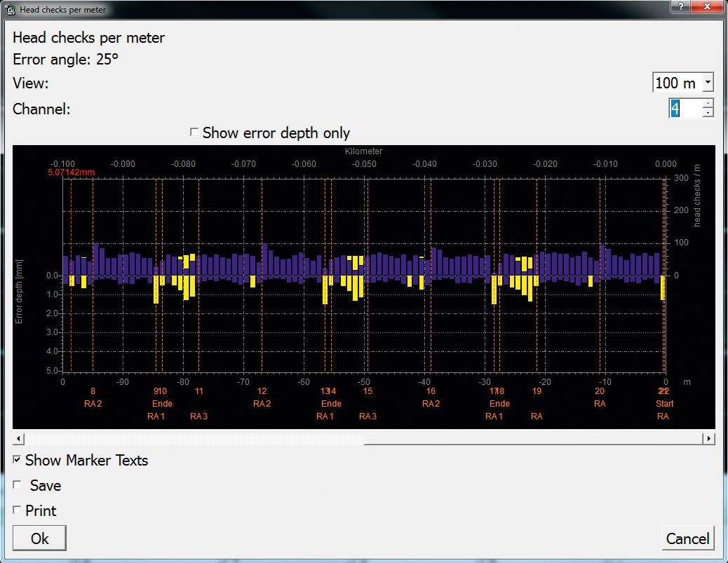Dismiss the dialog with Cancel
This screenshot has width=728, height=563.
[687, 538]
